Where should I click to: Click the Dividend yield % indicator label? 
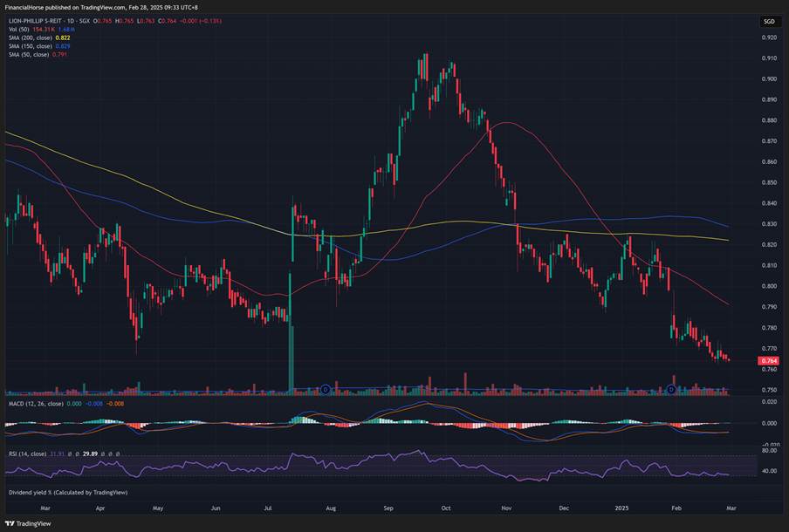pyautogui.click(x=66, y=492)
